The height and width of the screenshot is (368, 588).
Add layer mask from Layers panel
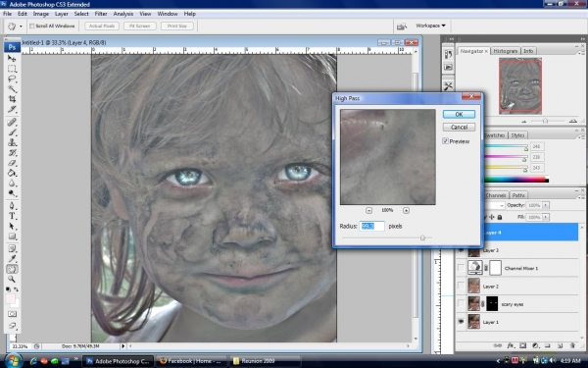click(x=522, y=345)
